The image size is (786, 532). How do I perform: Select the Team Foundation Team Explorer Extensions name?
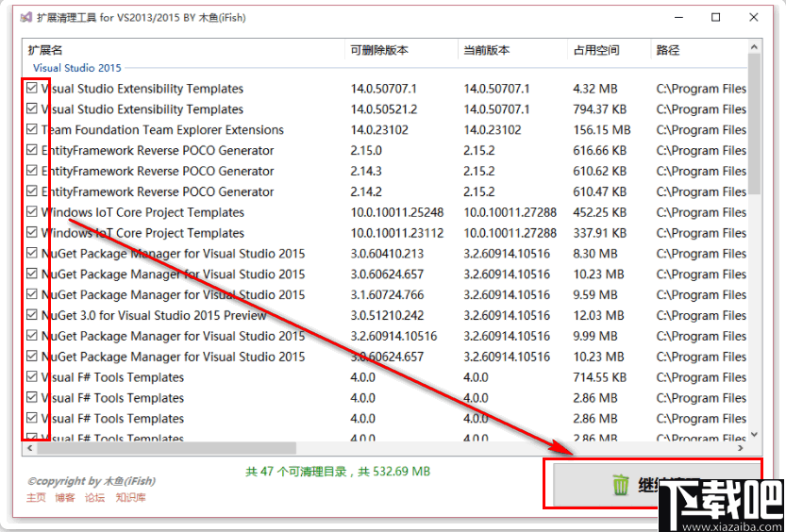click(x=162, y=130)
